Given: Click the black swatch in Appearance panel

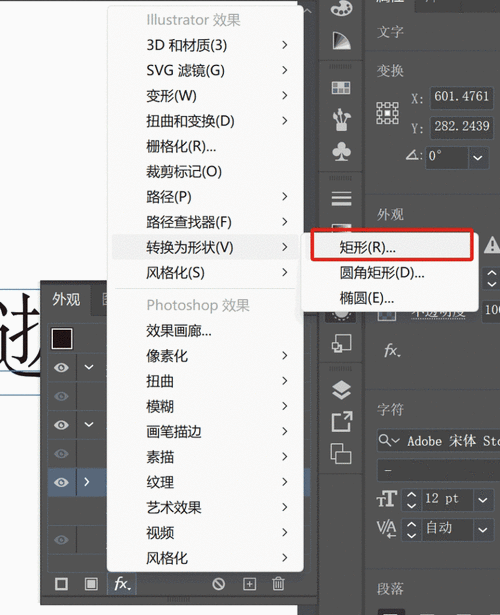Looking at the screenshot, I should [x=62, y=338].
